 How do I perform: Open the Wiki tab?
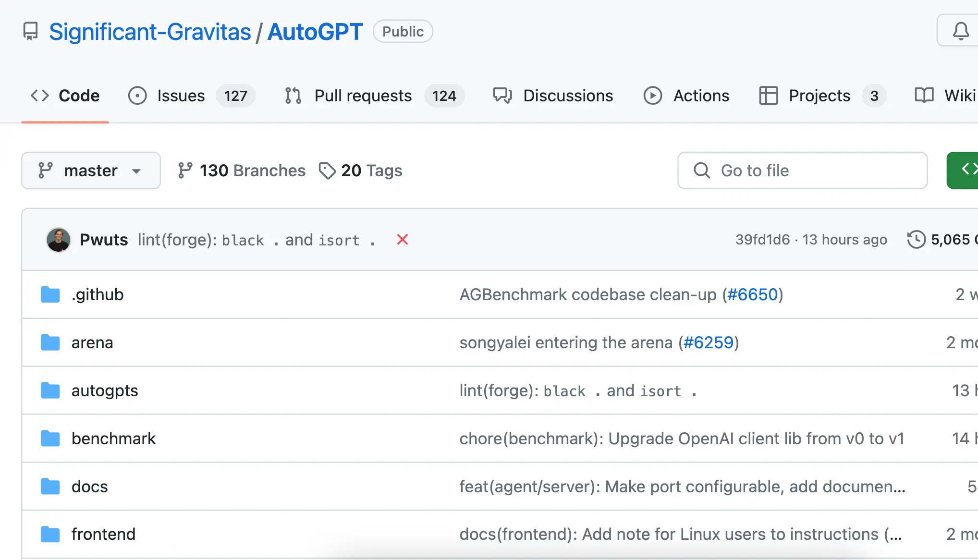tap(949, 96)
